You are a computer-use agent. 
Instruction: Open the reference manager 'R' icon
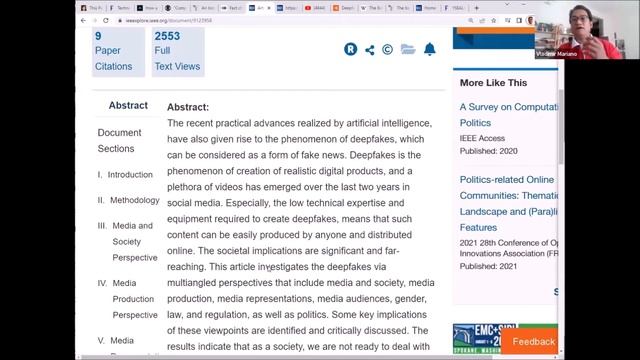coord(350,49)
